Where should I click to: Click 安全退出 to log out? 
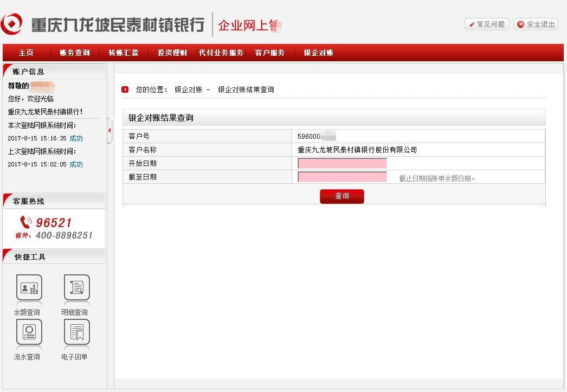536,24
